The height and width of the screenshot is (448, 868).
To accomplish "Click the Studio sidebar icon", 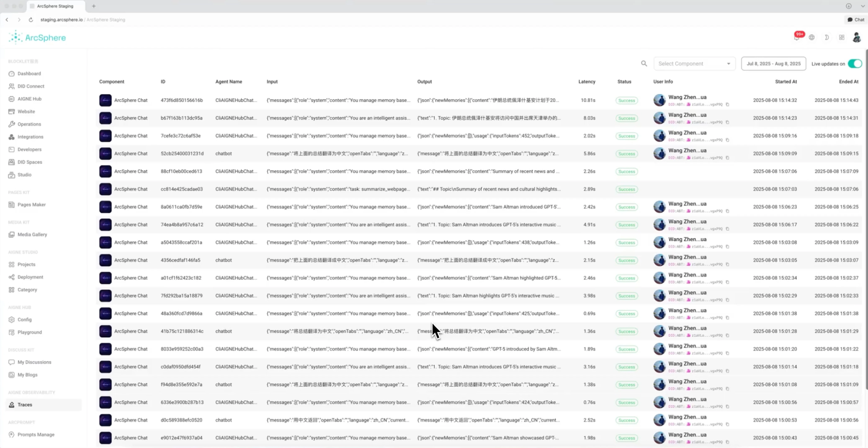I will tap(12, 175).
